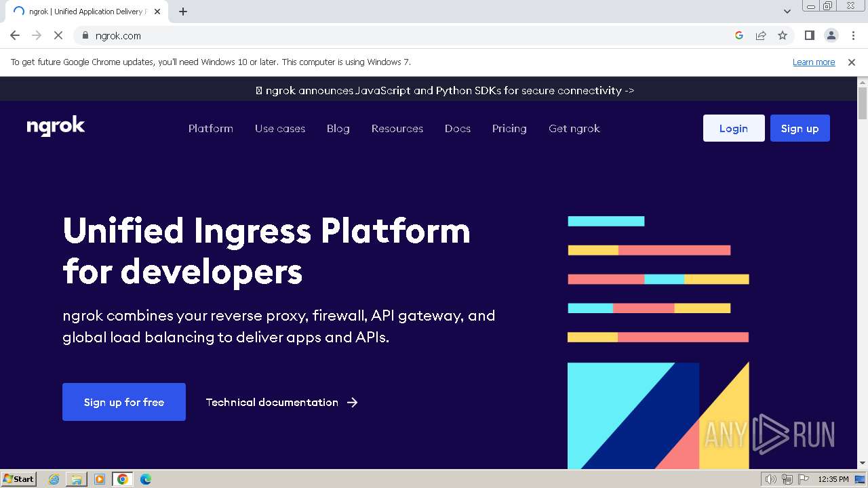868x488 pixels.
Task: Open the Chrome three-dot menu
Action: tap(852, 35)
